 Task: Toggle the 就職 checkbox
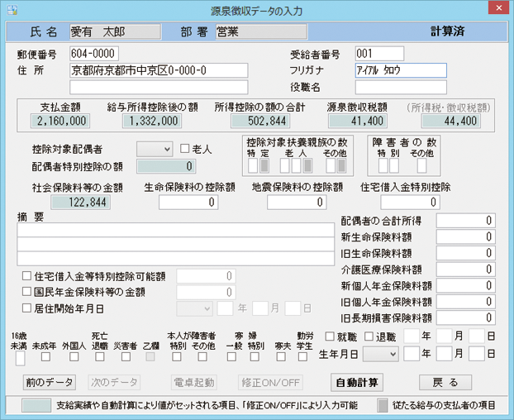coord(329,336)
